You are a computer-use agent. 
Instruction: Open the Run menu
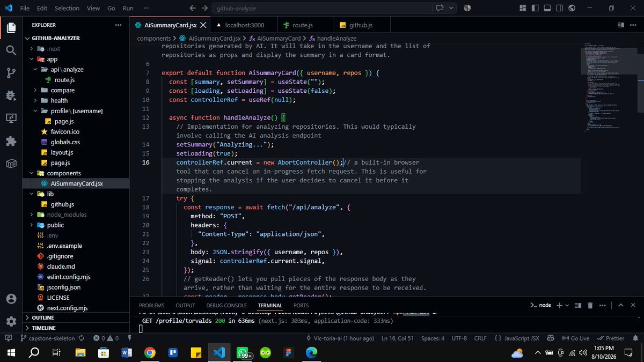(x=128, y=9)
